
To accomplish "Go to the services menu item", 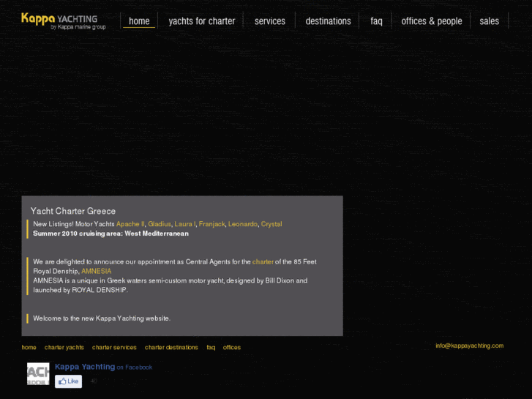I will point(270,21).
